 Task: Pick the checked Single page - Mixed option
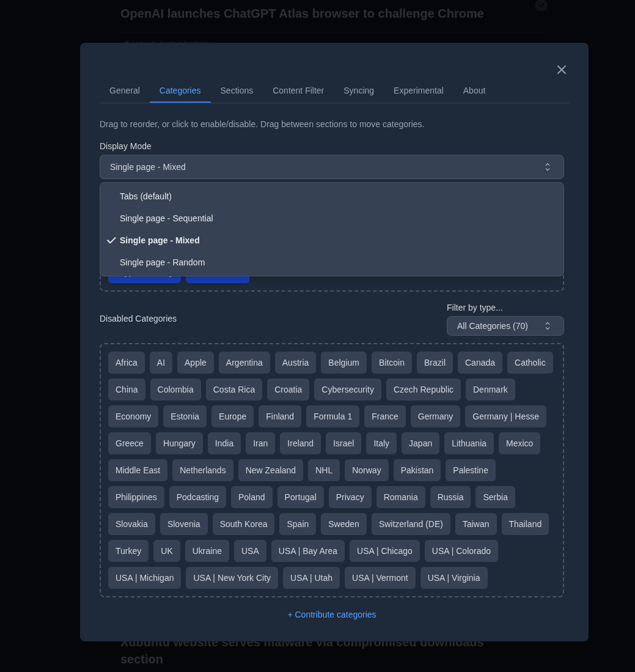[160, 240]
